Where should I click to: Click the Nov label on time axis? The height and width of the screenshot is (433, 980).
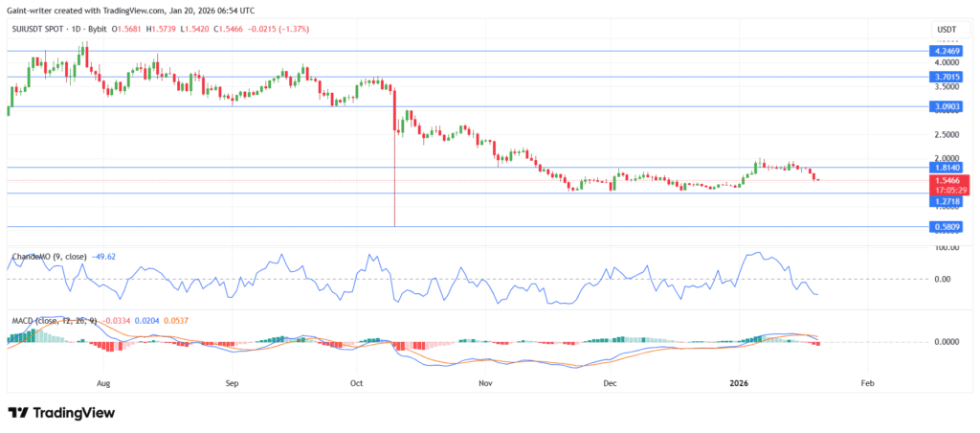pos(483,381)
